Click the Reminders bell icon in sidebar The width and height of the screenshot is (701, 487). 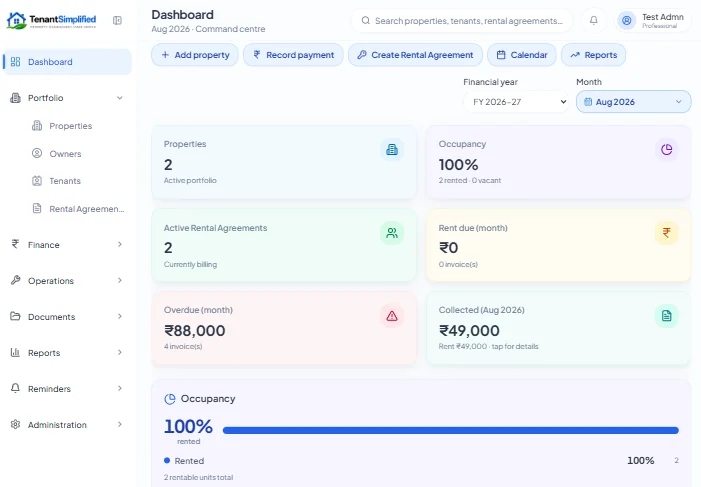point(15,388)
